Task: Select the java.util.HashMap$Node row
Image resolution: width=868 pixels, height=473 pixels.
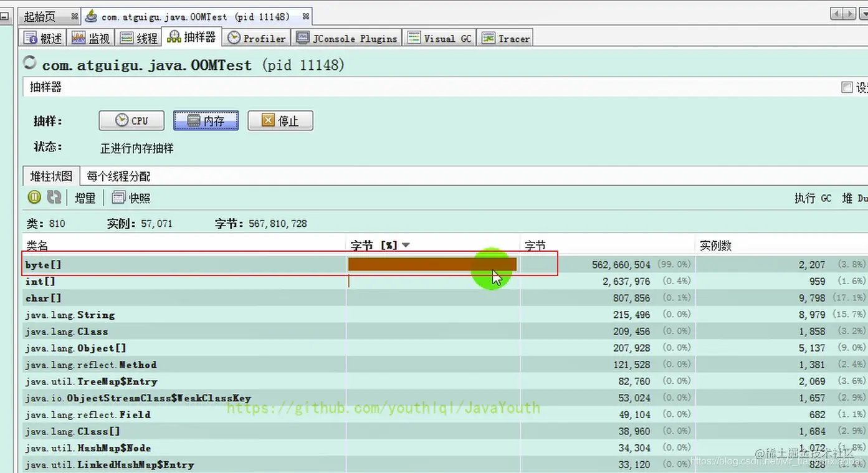Action: pyautogui.click(x=446, y=448)
